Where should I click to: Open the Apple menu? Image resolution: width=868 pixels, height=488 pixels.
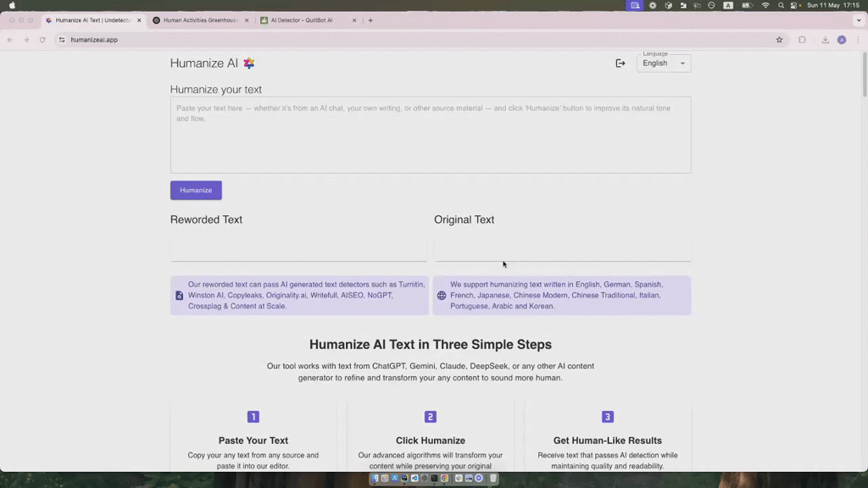coord(12,5)
